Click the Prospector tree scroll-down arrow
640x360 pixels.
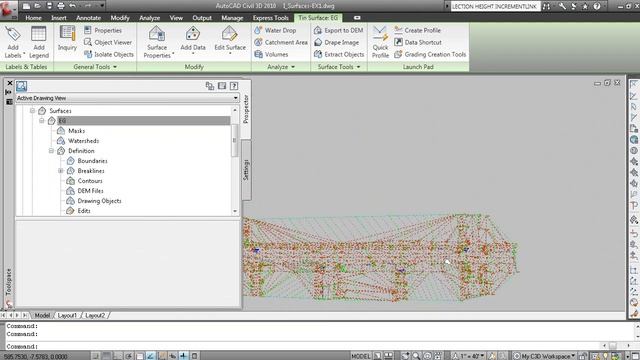(x=235, y=211)
